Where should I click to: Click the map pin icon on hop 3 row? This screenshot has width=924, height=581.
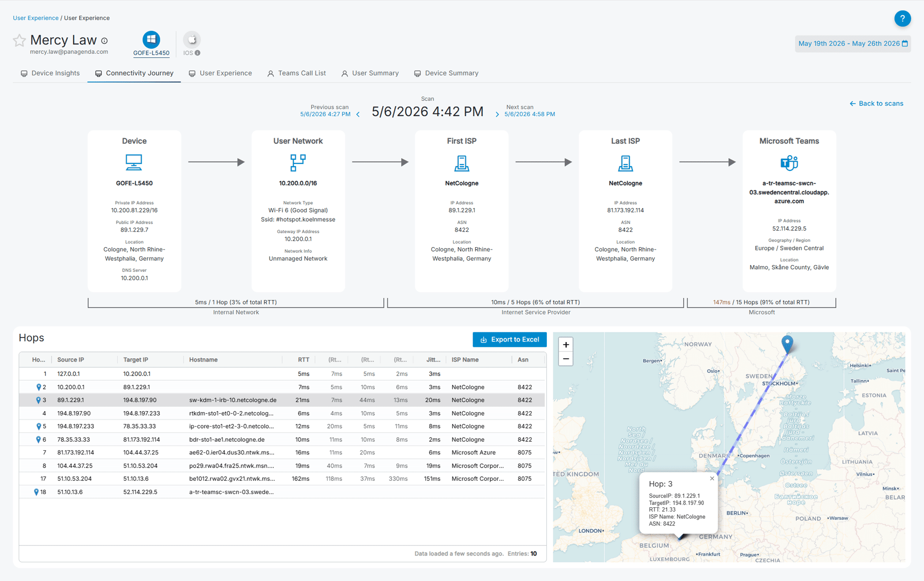pos(38,400)
